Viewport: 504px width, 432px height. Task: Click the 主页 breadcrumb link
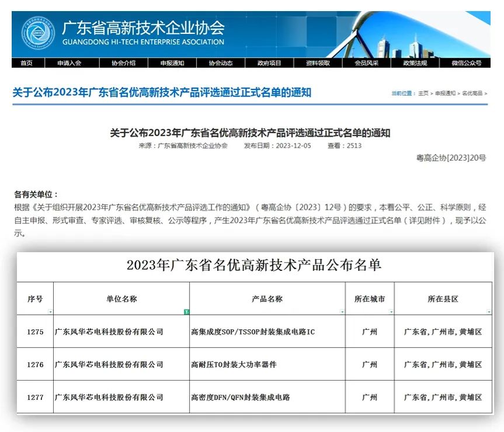point(423,93)
